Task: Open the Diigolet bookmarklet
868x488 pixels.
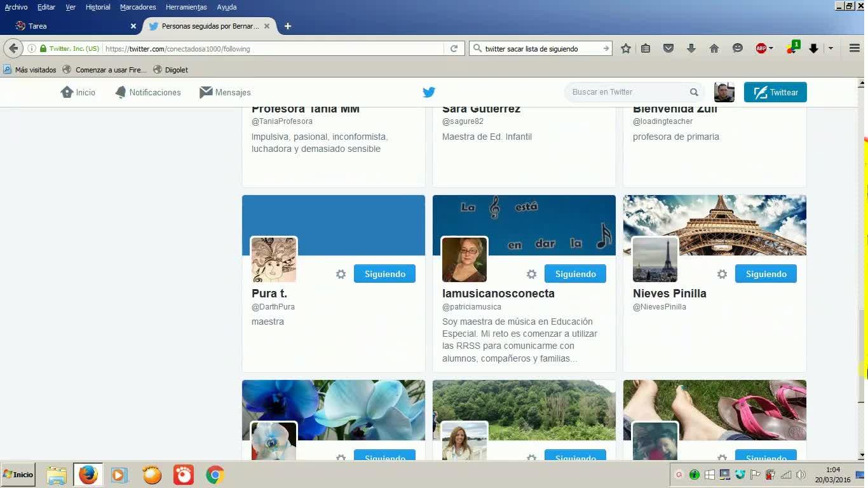Action: coord(171,70)
